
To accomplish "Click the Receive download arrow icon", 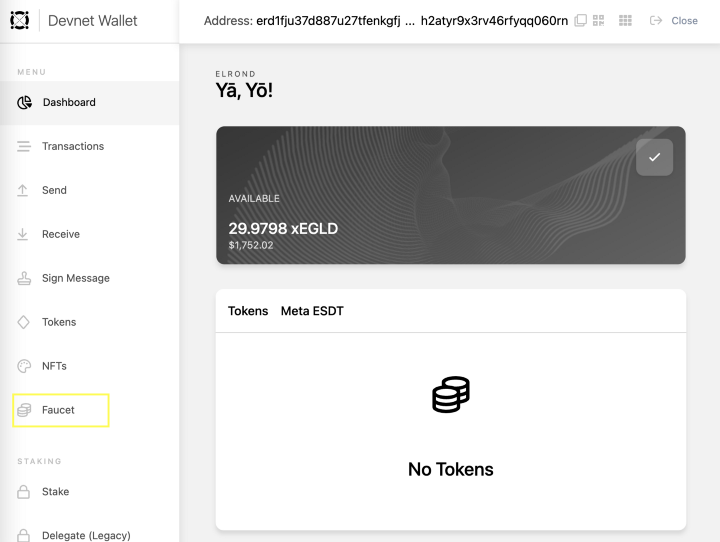I will click(23, 234).
